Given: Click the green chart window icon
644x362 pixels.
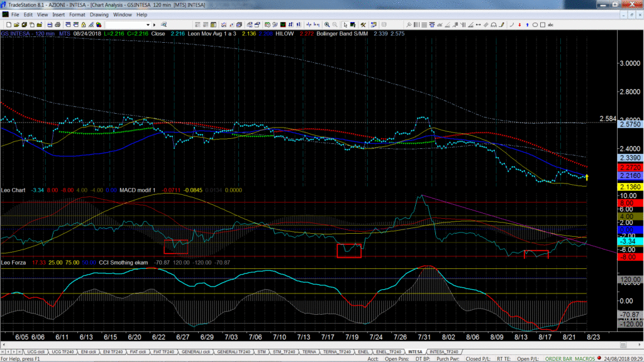Looking at the screenshot, I should (283, 25).
